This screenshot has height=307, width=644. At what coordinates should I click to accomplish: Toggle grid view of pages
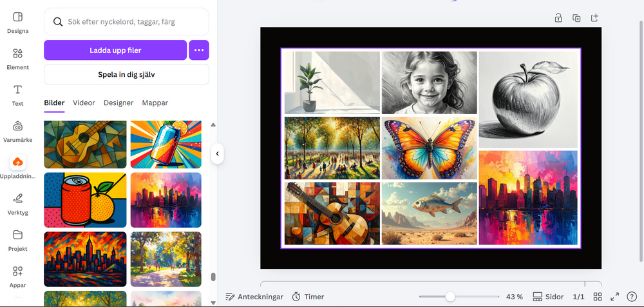click(598, 297)
